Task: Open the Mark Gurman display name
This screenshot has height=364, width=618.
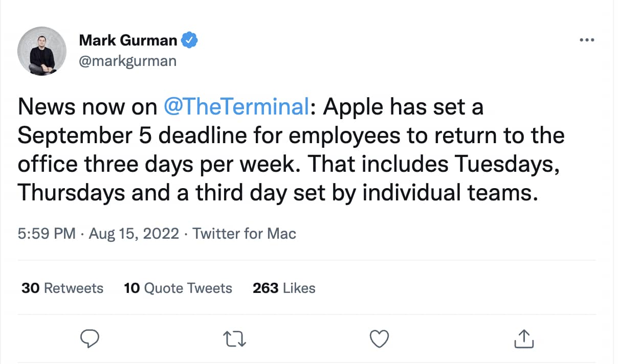Action: tap(128, 40)
